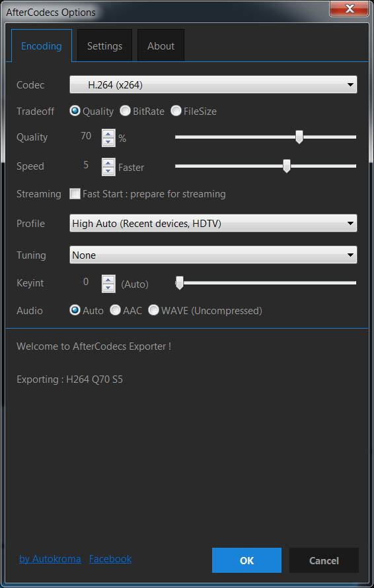Image resolution: width=374 pixels, height=588 pixels.
Task: Enable Fast Start streaming checkbox
Action: [x=75, y=194]
